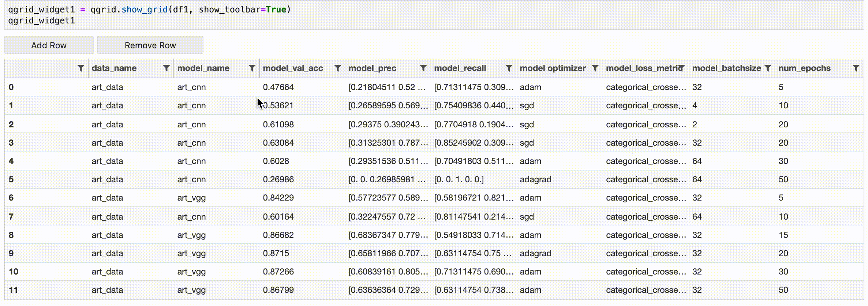Image resolution: width=868 pixels, height=306 pixels.
Task: Select row index 11
Action: coord(14,290)
